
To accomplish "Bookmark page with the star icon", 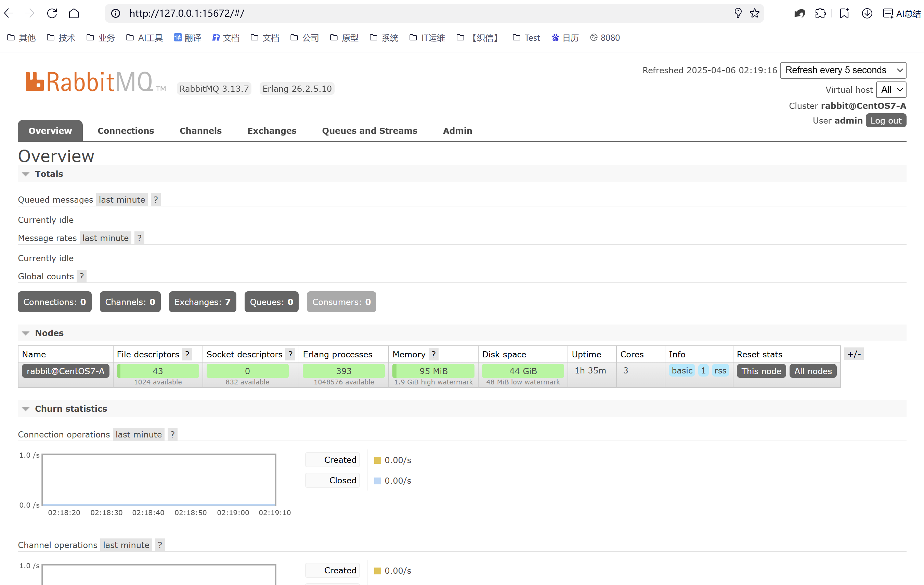I will coord(754,13).
